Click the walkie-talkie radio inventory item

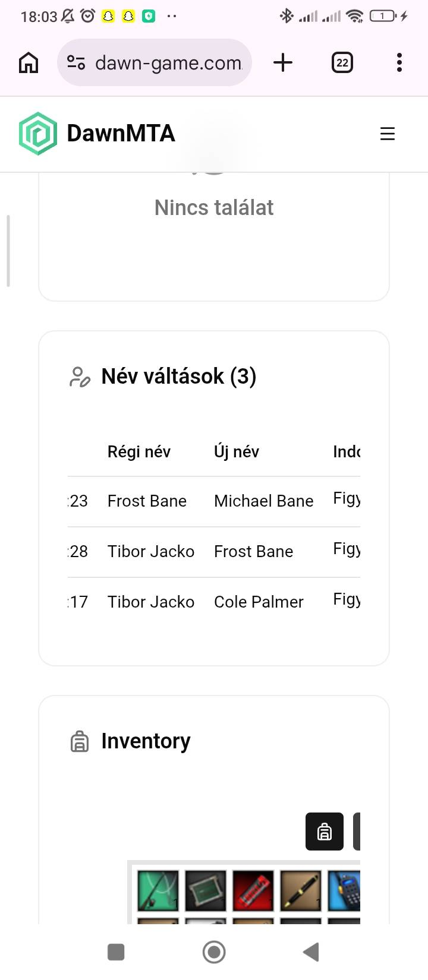click(x=345, y=890)
